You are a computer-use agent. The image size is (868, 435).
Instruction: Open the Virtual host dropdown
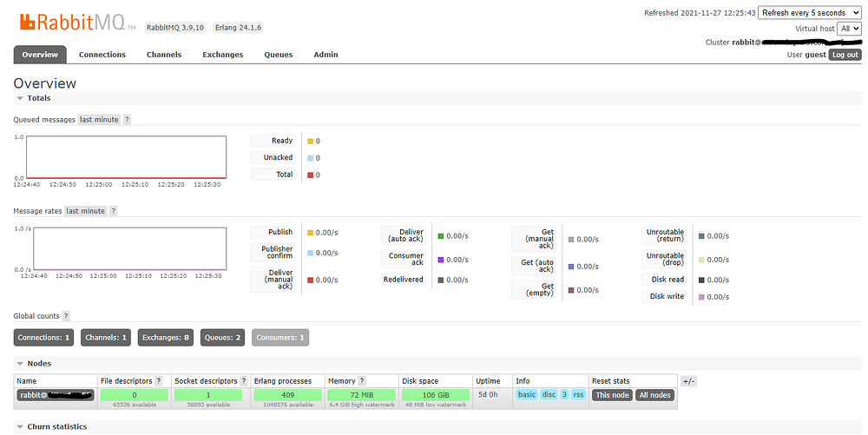click(x=850, y=29)
